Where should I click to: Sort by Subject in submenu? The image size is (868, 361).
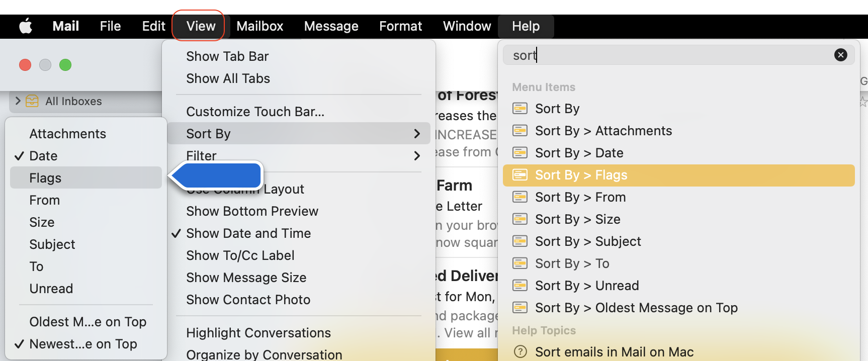85,244
